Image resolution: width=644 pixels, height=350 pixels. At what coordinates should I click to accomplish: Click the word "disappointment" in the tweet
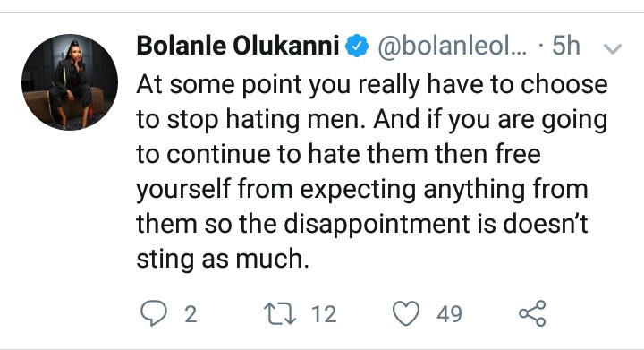[x=377, y=225]
